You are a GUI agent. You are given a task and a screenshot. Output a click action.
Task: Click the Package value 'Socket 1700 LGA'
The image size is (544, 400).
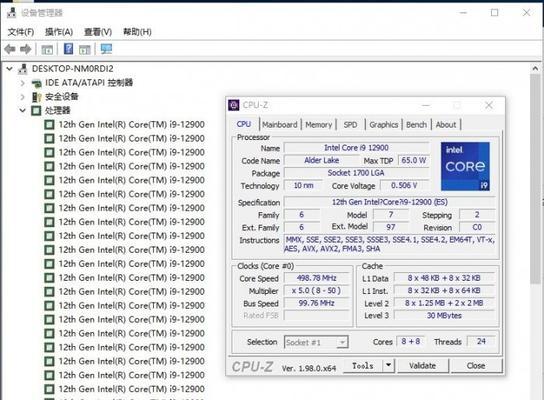click(356, 173)
